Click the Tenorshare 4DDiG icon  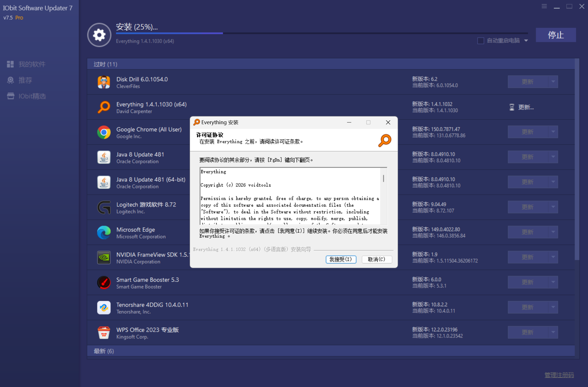pos(104,308)
